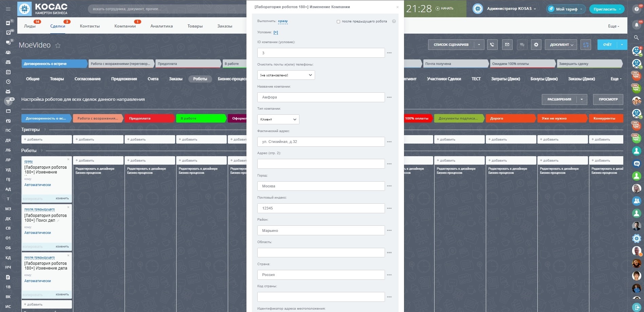Add a condition via the [+] link
Image resolution: width=644 pixels, height=312 pixels.
276,33
